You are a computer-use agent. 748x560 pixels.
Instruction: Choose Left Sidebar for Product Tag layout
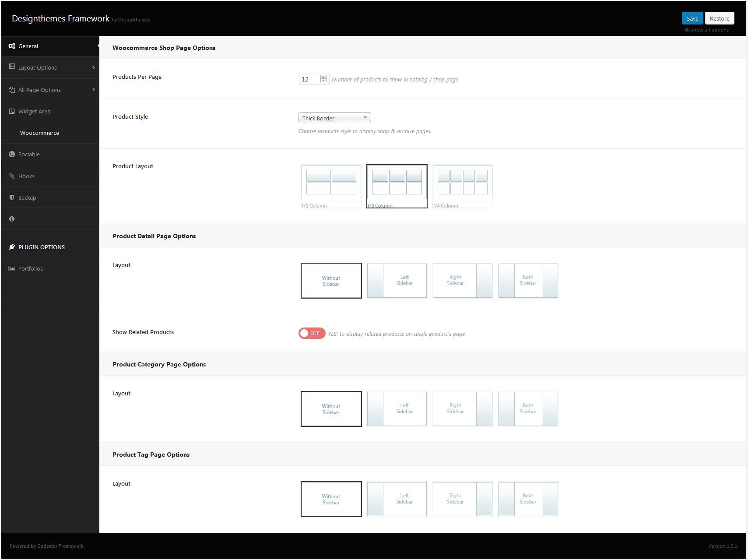coord(397,499)
